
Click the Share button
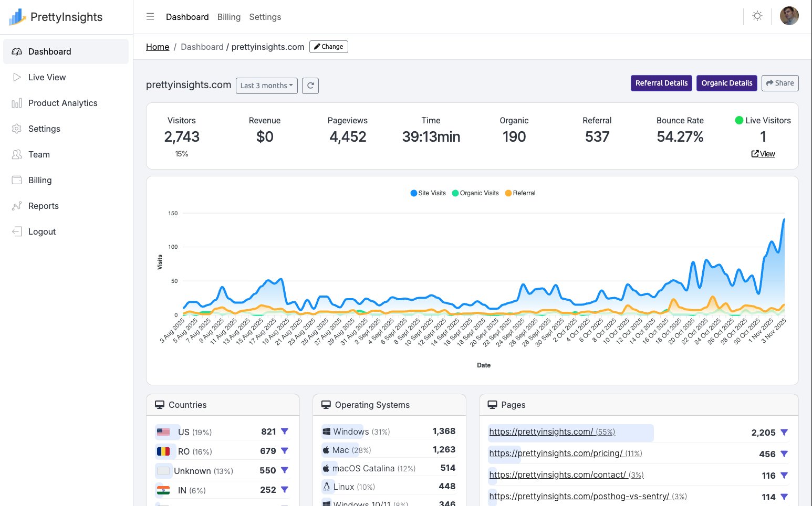[780, 83]
